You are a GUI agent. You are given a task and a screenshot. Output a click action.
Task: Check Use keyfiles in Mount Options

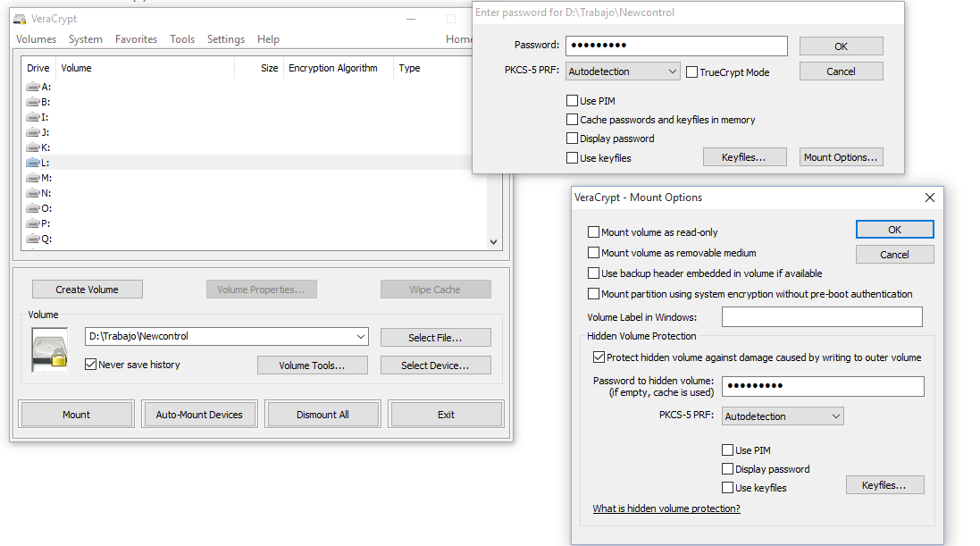pos(727,487)
